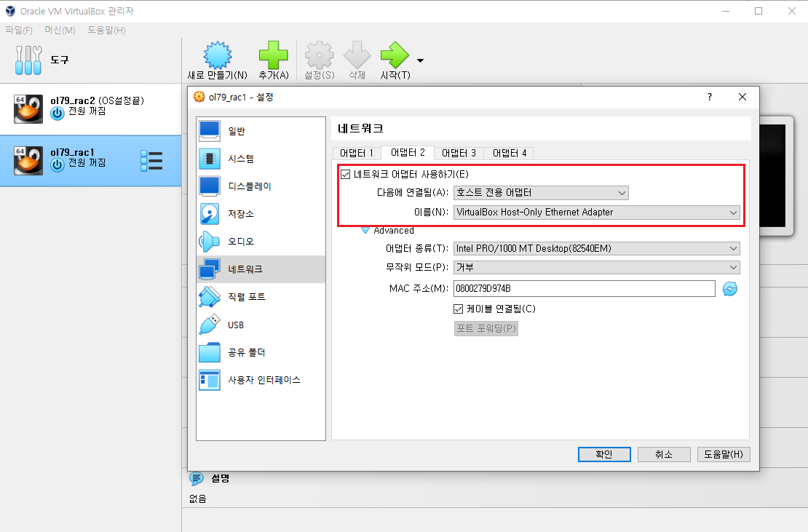Open the 머신(M) menu
Screen dimensions: 808x532
point(60,30)
